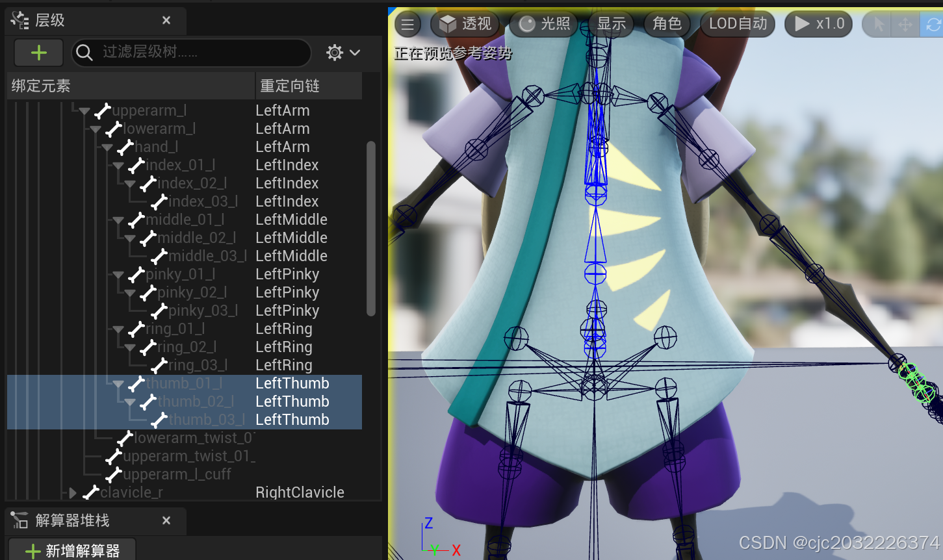
Task: Select the pinky_03_l bone icon
Action: (x=159, y=311)
